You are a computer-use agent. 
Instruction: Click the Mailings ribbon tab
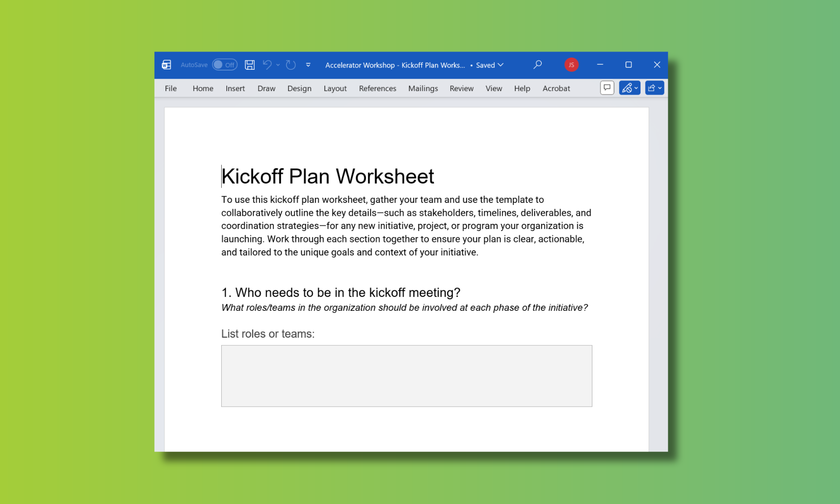[423, 88]
